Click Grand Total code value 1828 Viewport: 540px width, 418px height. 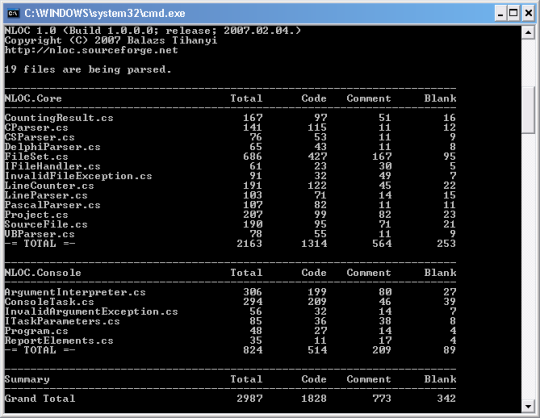[x=314, y=398]
